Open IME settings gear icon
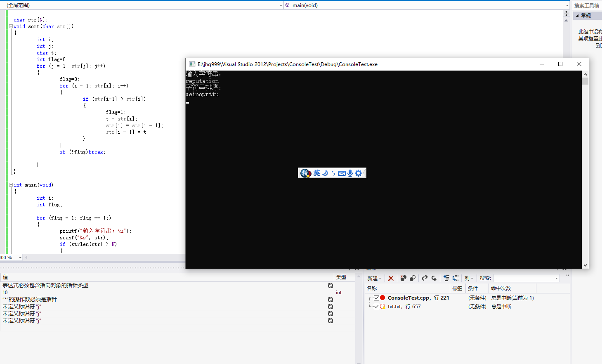The height and width of the screenshot is (364, 602). (x=358, y=173)
